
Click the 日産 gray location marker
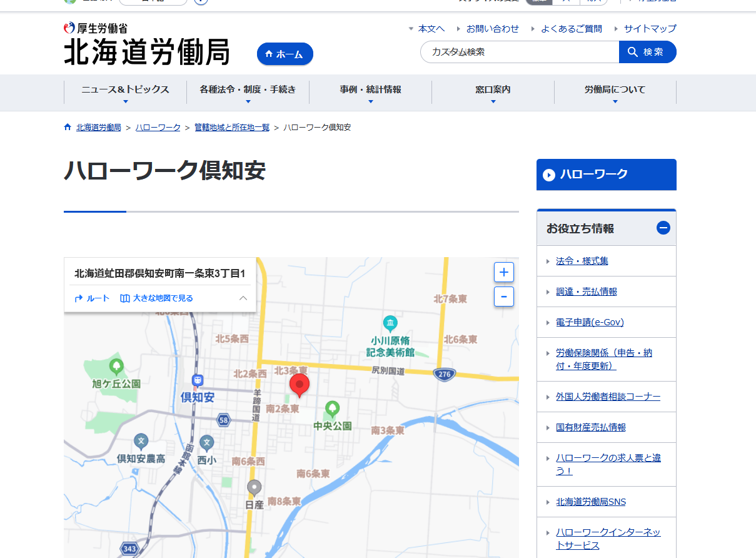pyautogui.click(x=254, y=487)
